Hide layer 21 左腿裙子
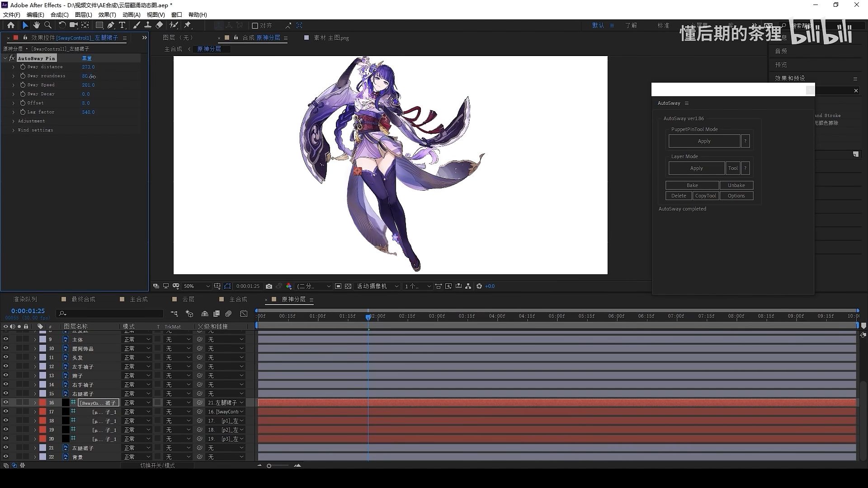Screen dimensions: 868x488 tap(6, 448)
